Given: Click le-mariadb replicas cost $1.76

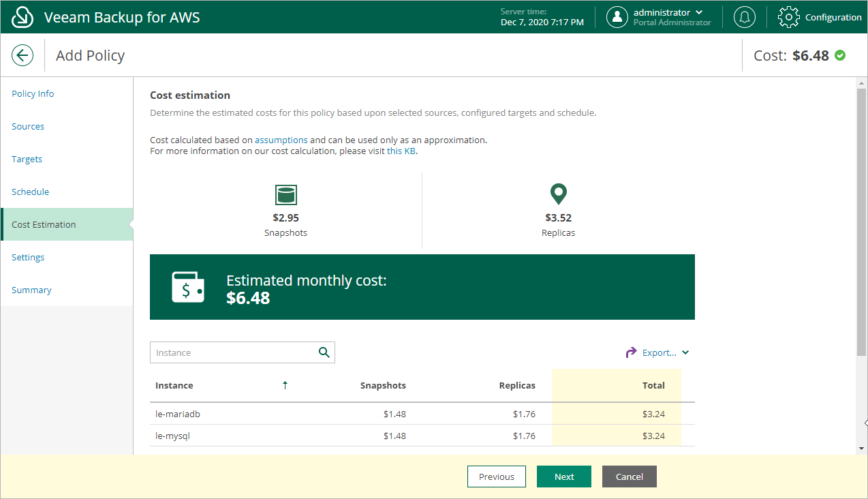Looking at the screenshot, I should click(524, 414).
